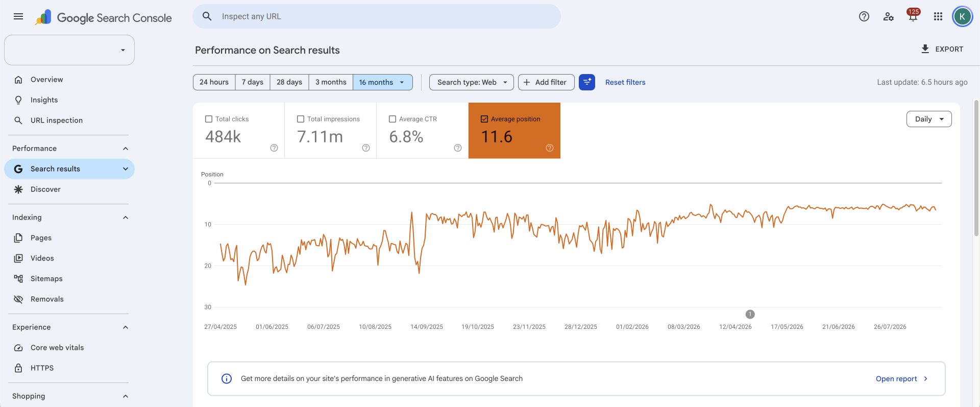Select the 3 months range tab
The height and width of the screenshot is (407, 980).
(x=331, y=82)
